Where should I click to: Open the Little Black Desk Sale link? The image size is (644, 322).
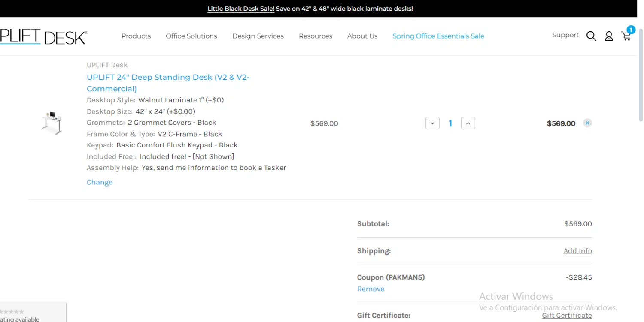[241, 9]
